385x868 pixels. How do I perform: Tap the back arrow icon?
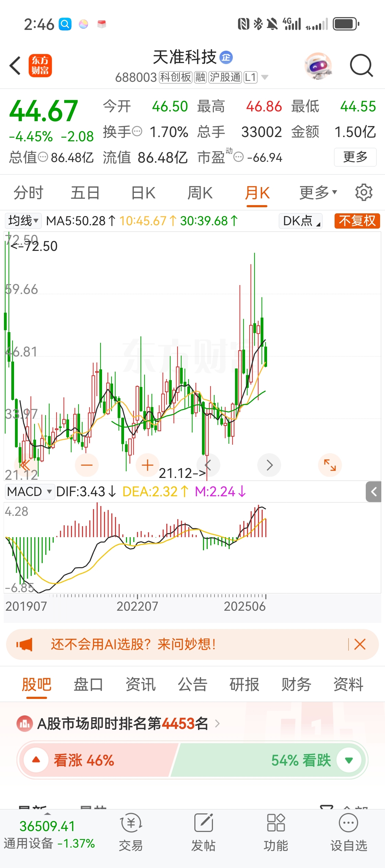[x=15, y=65]
